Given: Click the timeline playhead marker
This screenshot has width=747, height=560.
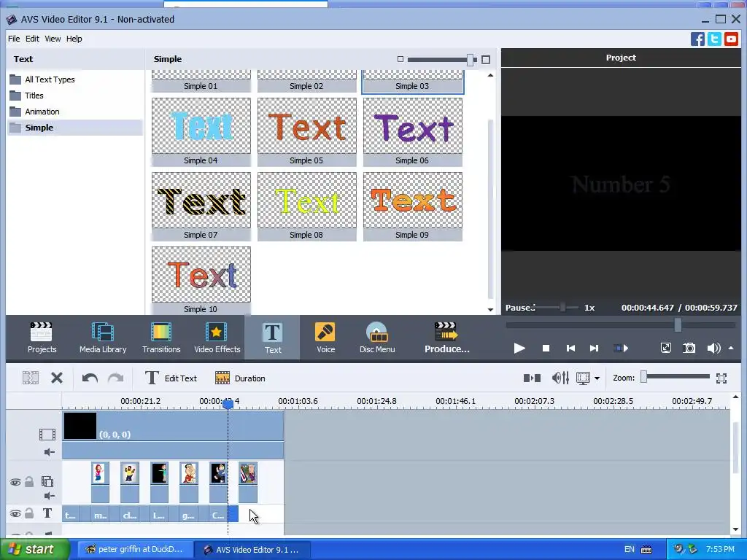Looking at the screenshot, I should [228, 404].
